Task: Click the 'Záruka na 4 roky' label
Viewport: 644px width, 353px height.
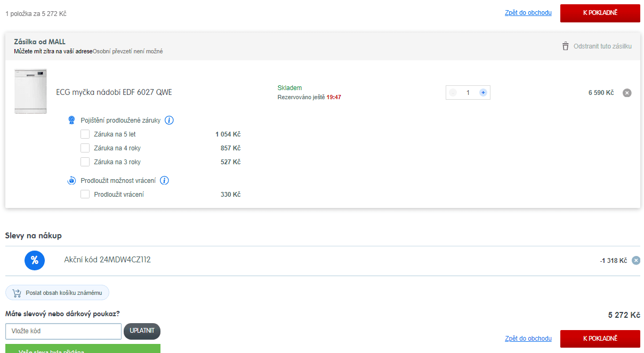Action: pyautogui.click(x=117, y=148)
